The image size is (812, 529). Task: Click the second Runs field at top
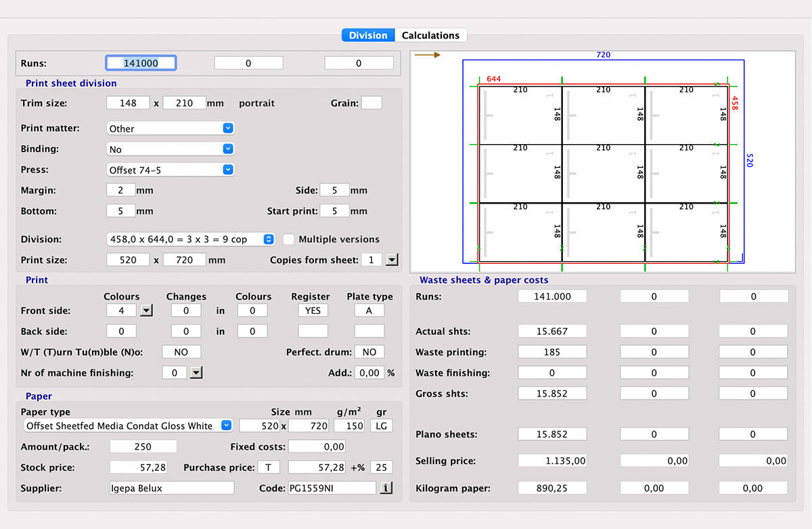(248, 63)
